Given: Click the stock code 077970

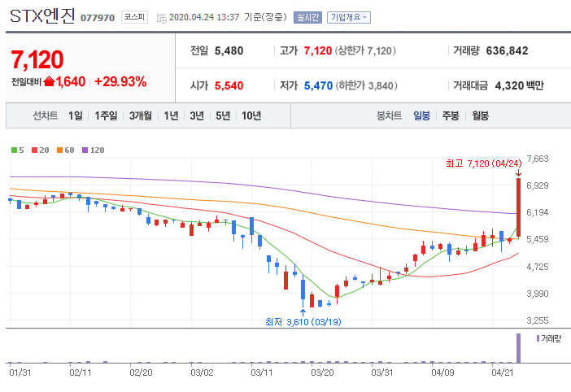Looking at the screenshot, I should point(98,18).
